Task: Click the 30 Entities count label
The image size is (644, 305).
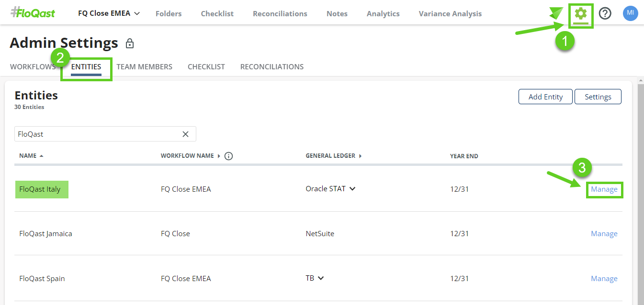Action: [29, 107]
